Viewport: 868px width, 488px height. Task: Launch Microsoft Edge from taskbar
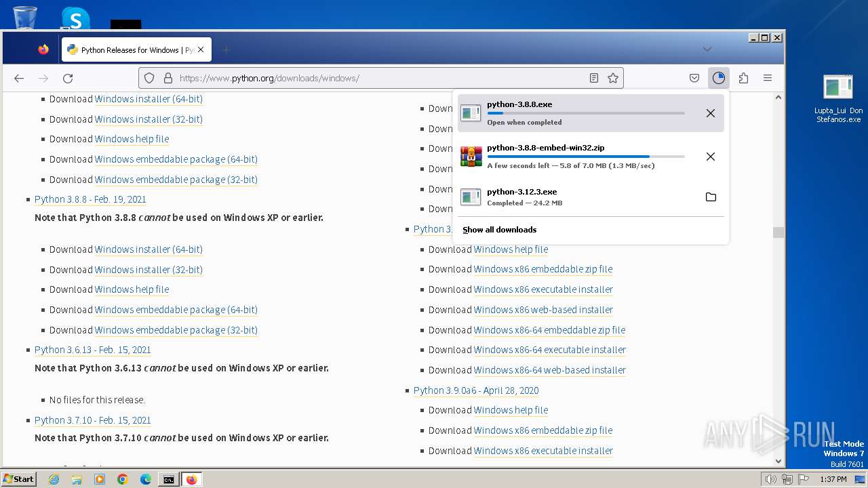coord(146,479)
